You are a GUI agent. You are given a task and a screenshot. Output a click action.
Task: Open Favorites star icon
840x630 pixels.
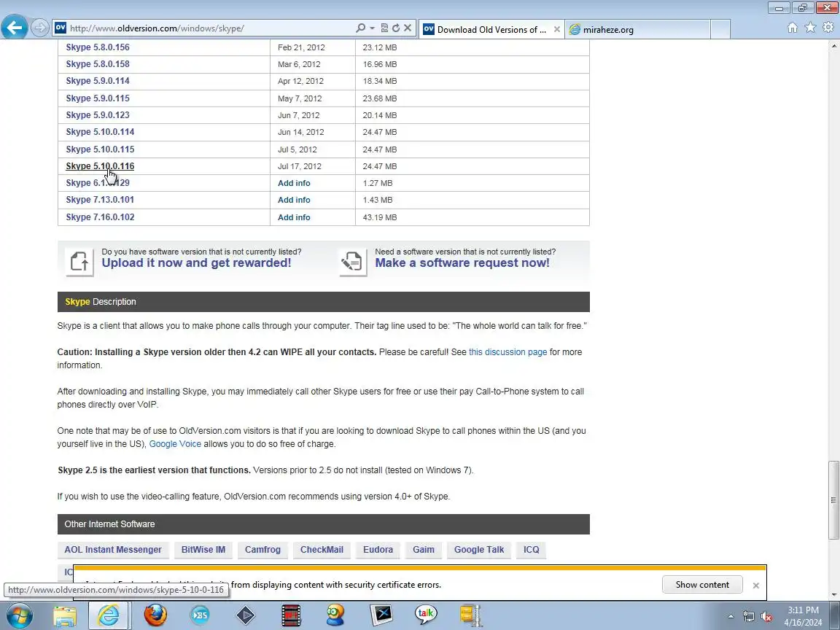811,27
